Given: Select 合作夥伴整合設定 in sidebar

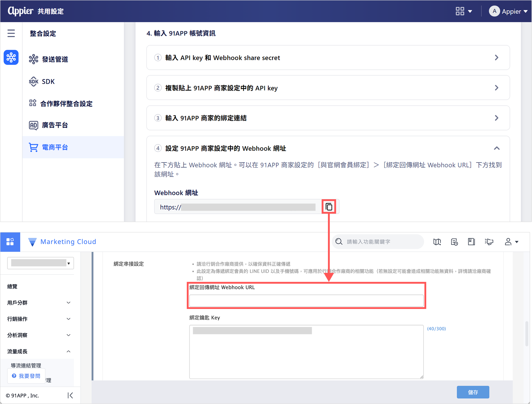Looking at the screenshot, I should pyautogui.click(x=73, y=103).
